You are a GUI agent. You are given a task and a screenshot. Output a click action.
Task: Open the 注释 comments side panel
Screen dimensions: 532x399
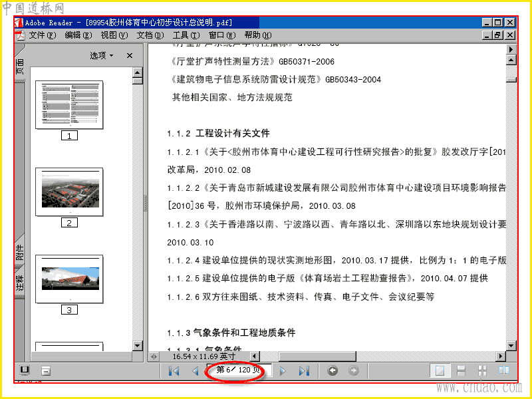[20, 283]
